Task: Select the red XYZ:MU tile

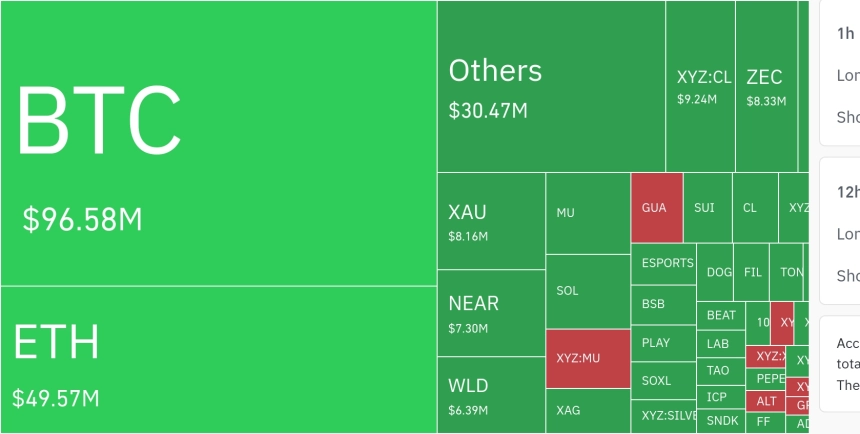Action: [588, 359]
